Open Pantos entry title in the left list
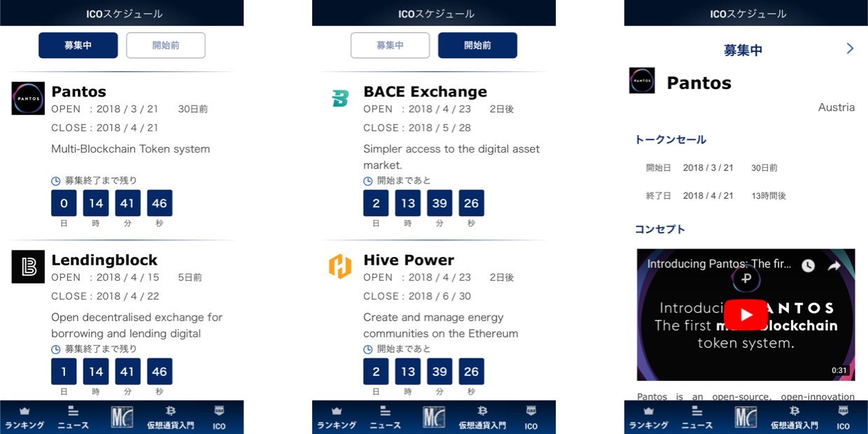868x434 pixels. tap(78, 92)
